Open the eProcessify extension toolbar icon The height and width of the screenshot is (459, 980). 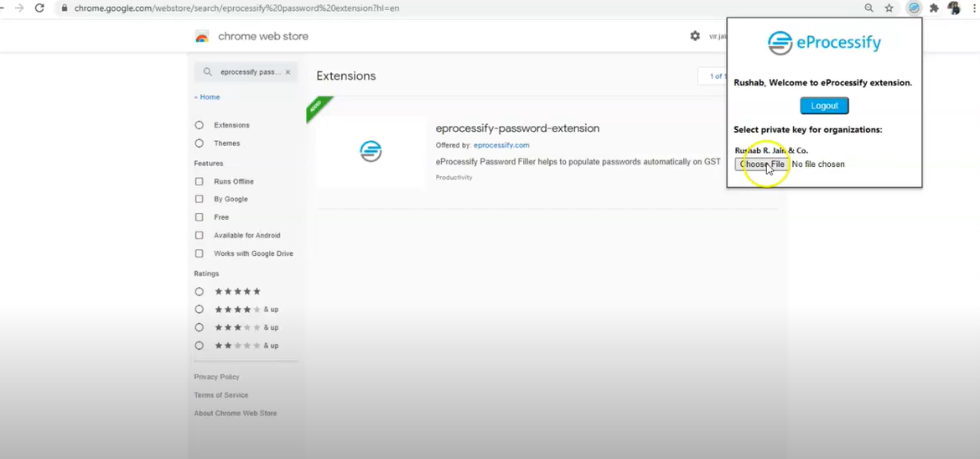tap(914, 8)
